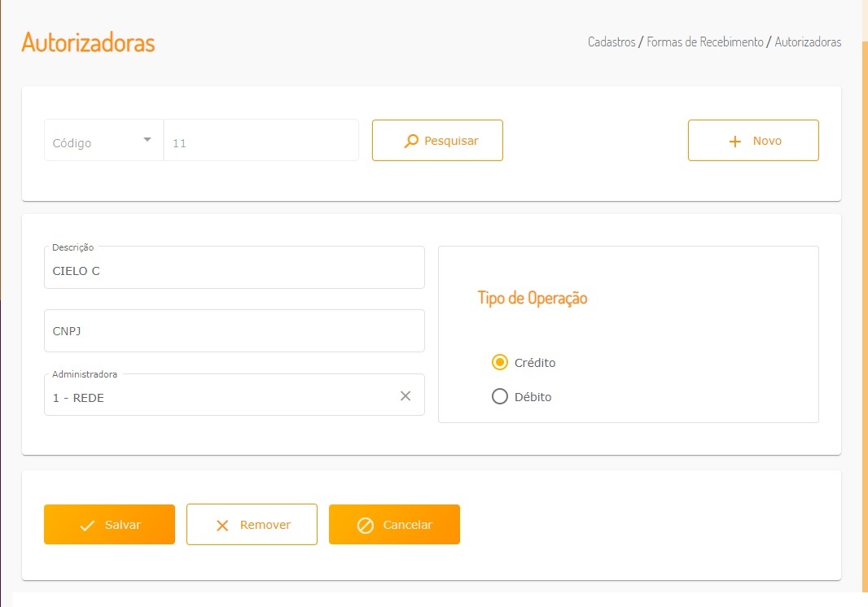Click the Autorizadoras breadcrumb item

(x=808, y=41)
